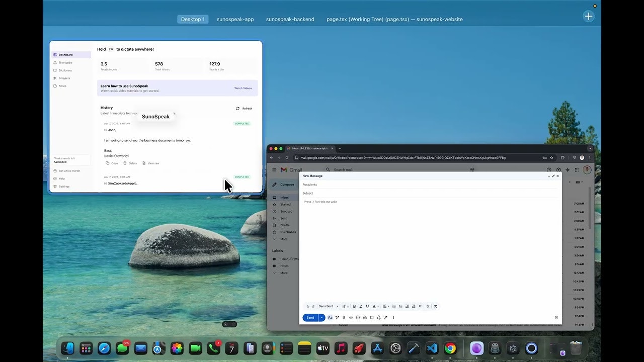Toggle bold formatting in Gmail compose
The width and height of the screenshot is (644, 362).
tap(354, 306)
